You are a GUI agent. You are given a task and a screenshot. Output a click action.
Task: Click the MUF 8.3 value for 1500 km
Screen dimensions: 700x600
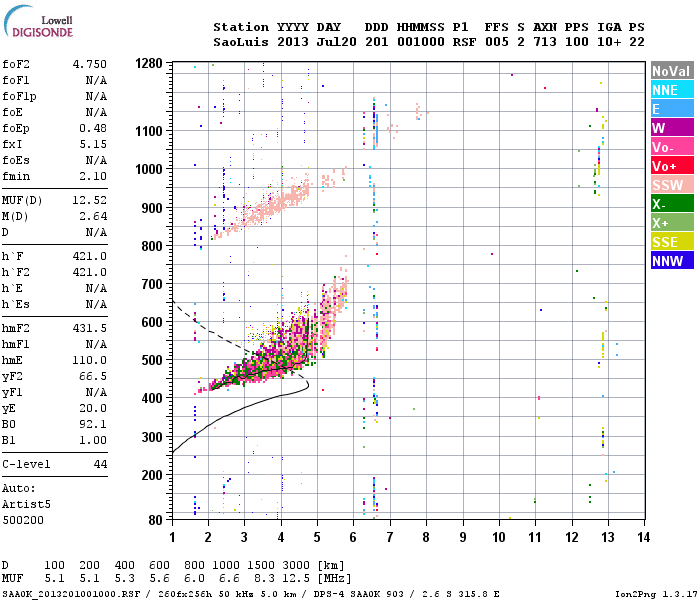pyautogui.click(x=264, y=579)
